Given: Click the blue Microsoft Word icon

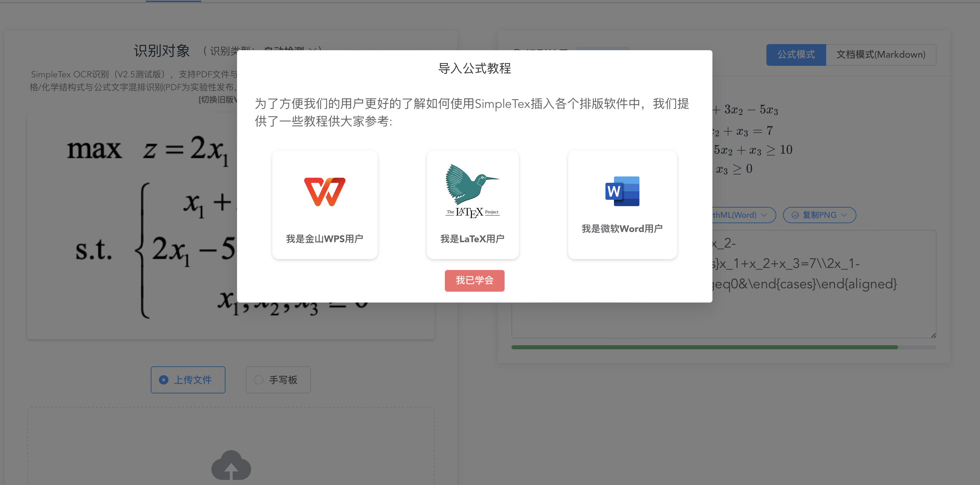Looking at the screenshot, I should click(x=622, y=191).
